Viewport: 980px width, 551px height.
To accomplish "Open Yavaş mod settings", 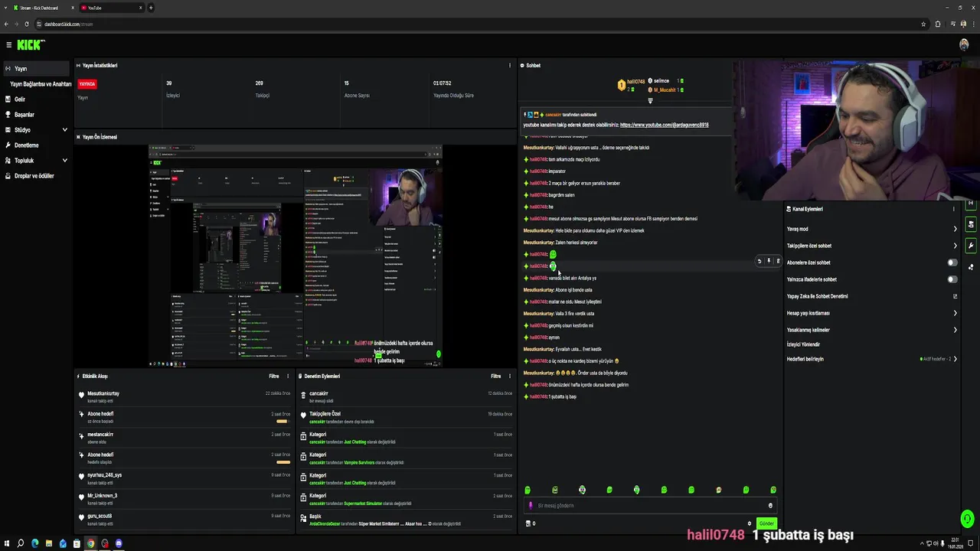I will pyautogui.click(x=871, y=229).
